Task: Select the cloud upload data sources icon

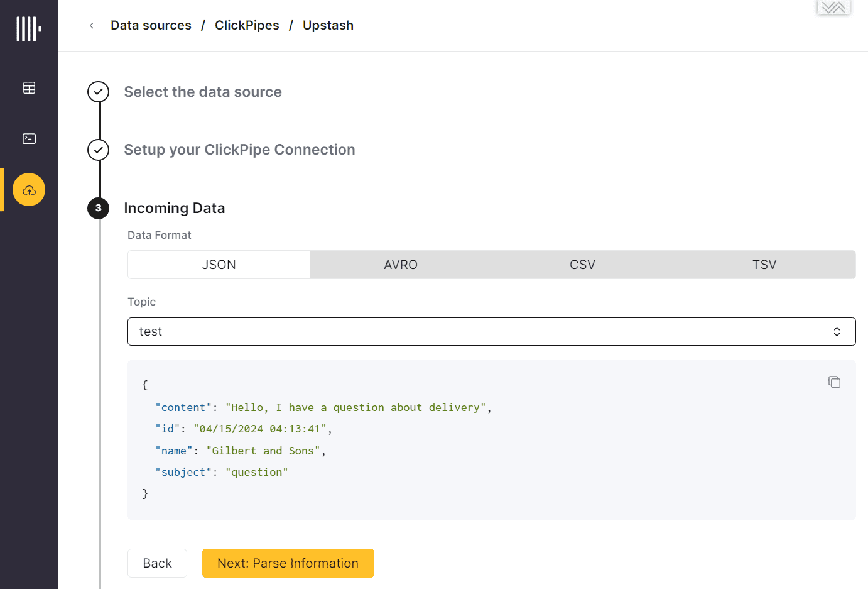Action: tap(29, 190)
